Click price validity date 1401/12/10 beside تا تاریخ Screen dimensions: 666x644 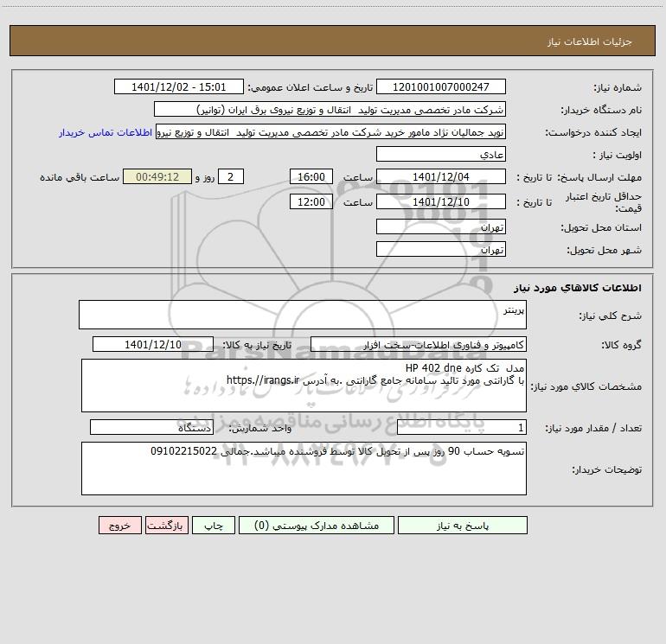[441, 201]
